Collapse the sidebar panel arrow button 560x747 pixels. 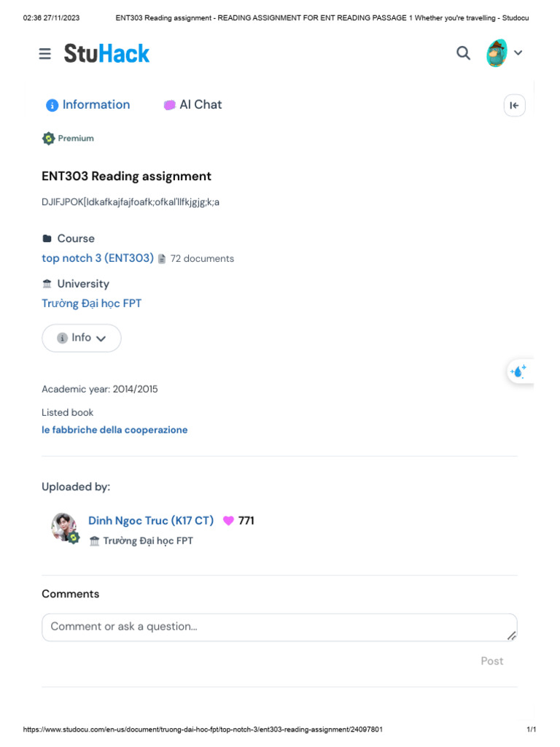point(514,105)
